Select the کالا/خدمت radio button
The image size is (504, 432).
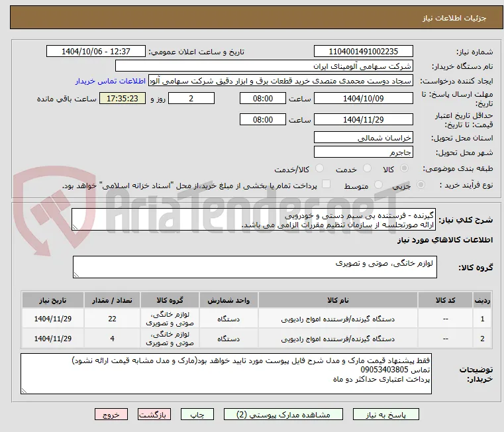[x=319, y=168]
